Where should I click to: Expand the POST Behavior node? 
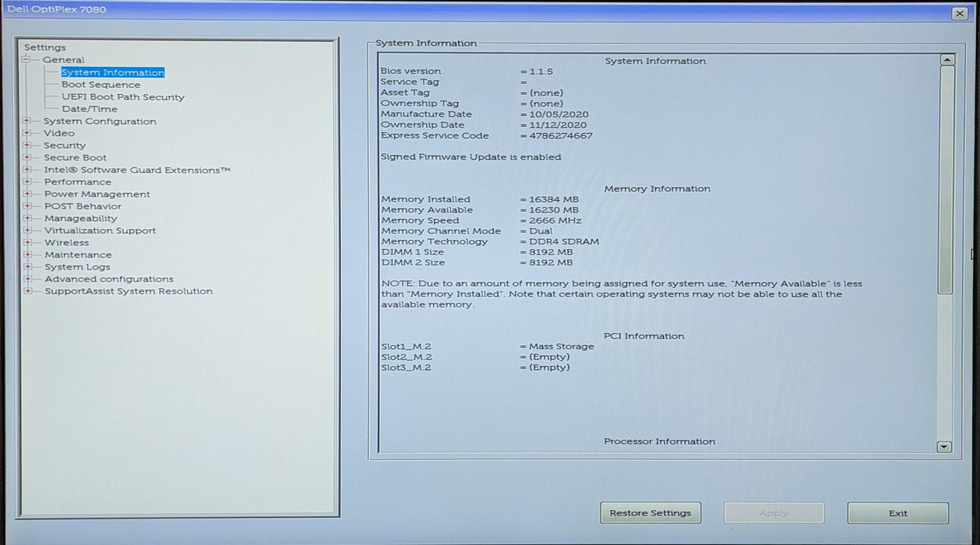point(27,206)
